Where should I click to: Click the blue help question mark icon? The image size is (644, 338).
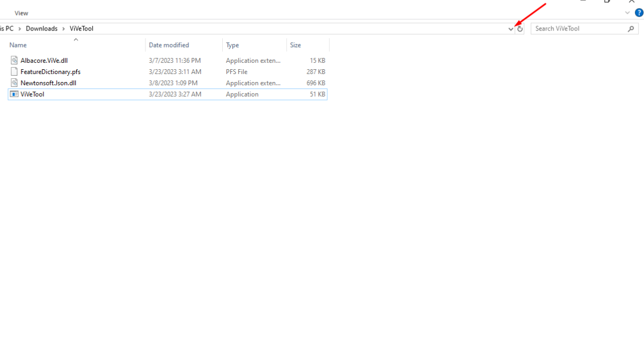(x=639, y=12)
